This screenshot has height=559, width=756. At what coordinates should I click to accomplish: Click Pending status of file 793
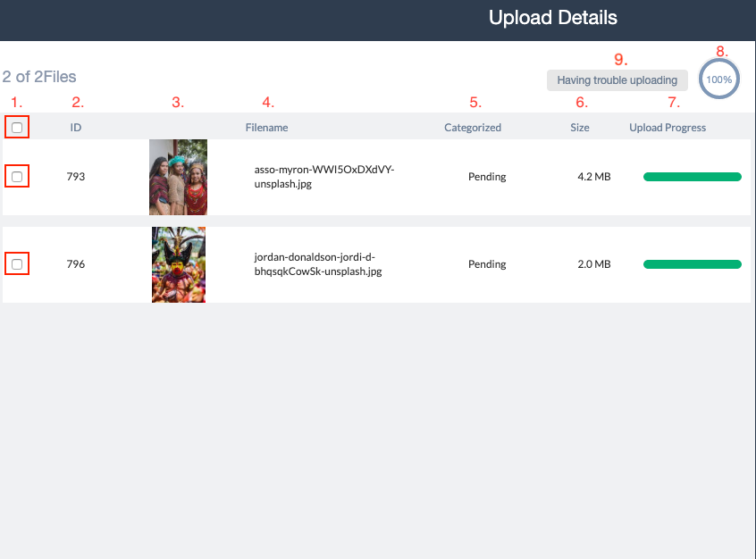[487, 177]
